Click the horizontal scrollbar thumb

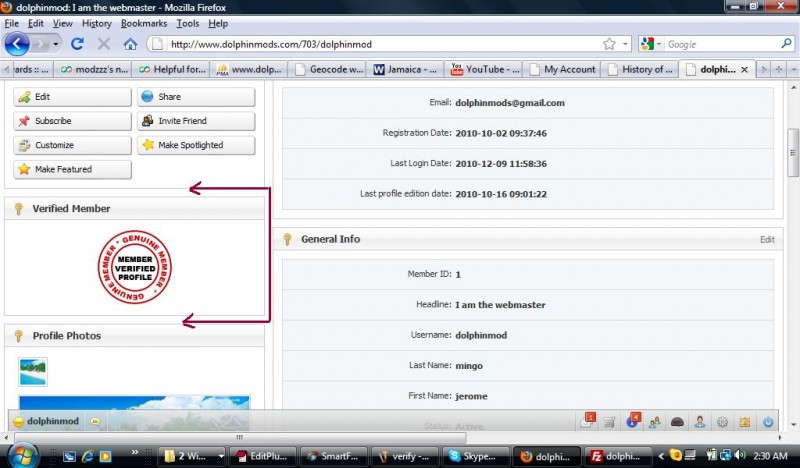tap(240, 437)
